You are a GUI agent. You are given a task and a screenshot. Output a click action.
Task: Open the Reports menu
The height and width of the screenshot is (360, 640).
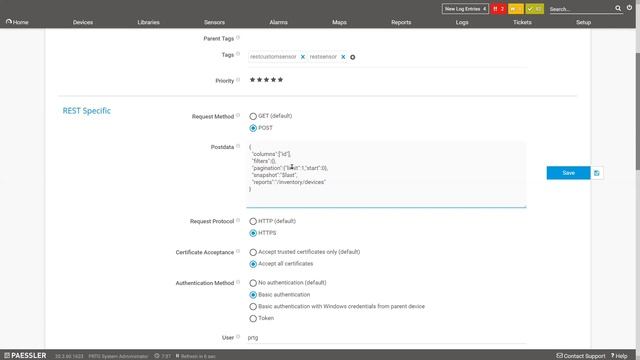coord(401,22)
